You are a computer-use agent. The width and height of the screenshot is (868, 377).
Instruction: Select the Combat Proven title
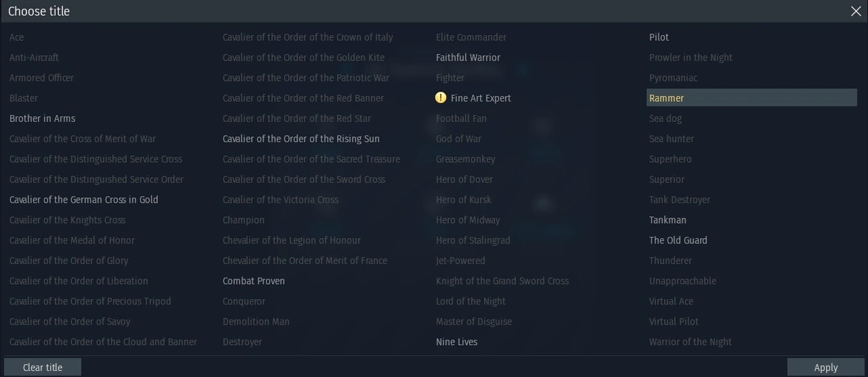(x=254, y=281)
